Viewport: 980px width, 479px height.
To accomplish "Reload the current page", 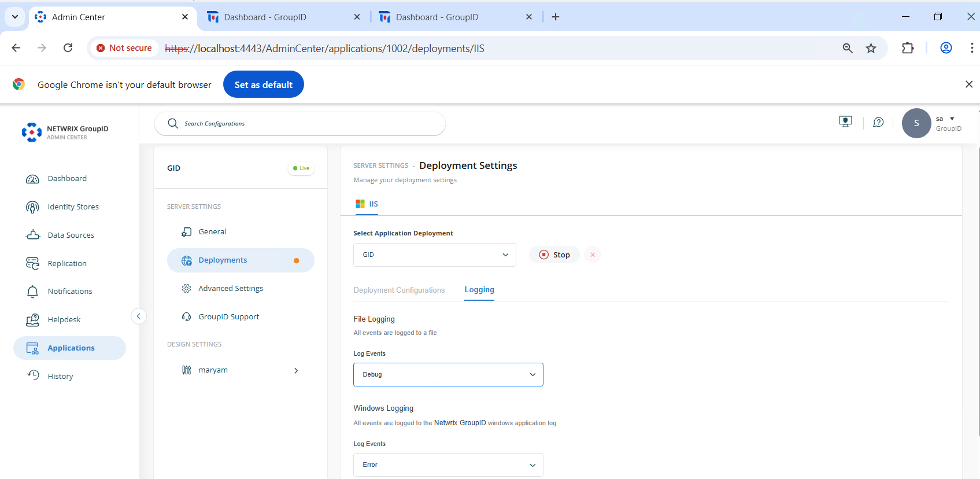I will click(68, 48).
